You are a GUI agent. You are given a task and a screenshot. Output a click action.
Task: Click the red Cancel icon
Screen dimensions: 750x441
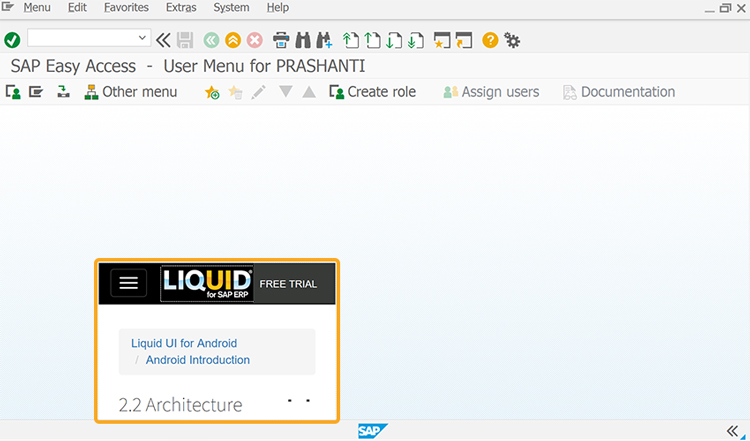(x=255, y=40)
